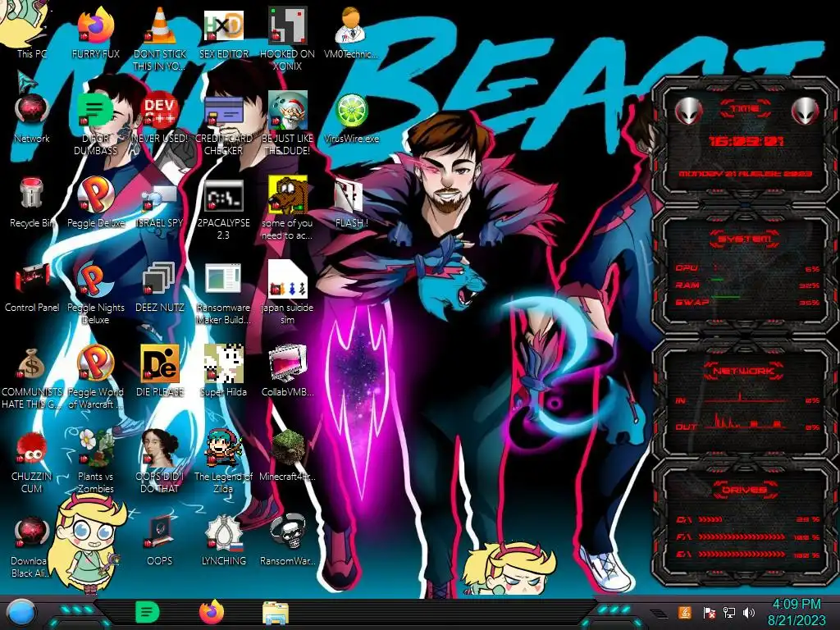Click the NETWORK gadget header
Viewport: 840px width, 630px height.
coord(744,371)
